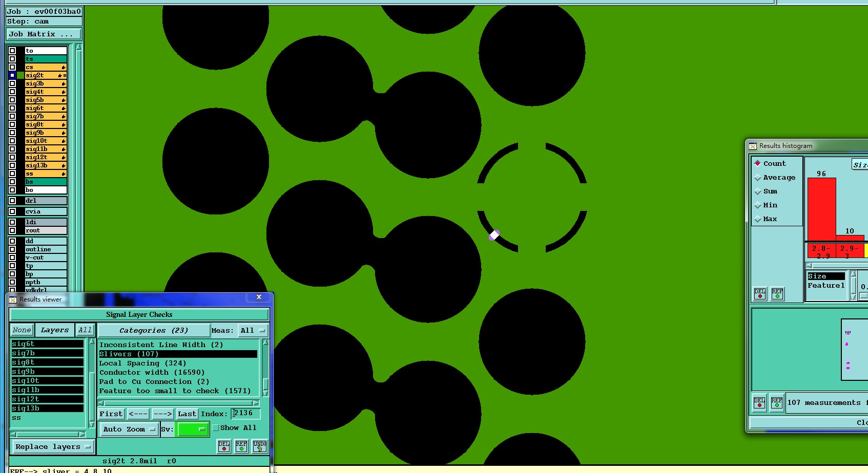
Task: Go to the next result arrow button
Action: click(x=162, y=414)
